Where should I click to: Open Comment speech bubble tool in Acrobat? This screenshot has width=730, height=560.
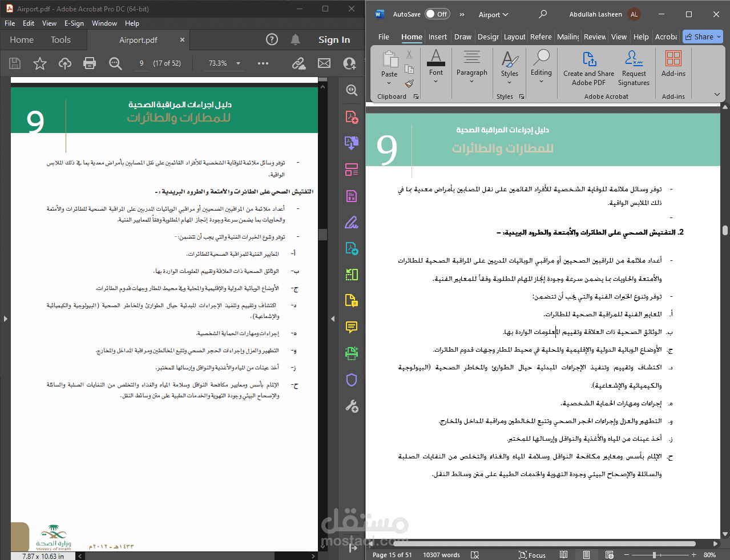[352, 327]
